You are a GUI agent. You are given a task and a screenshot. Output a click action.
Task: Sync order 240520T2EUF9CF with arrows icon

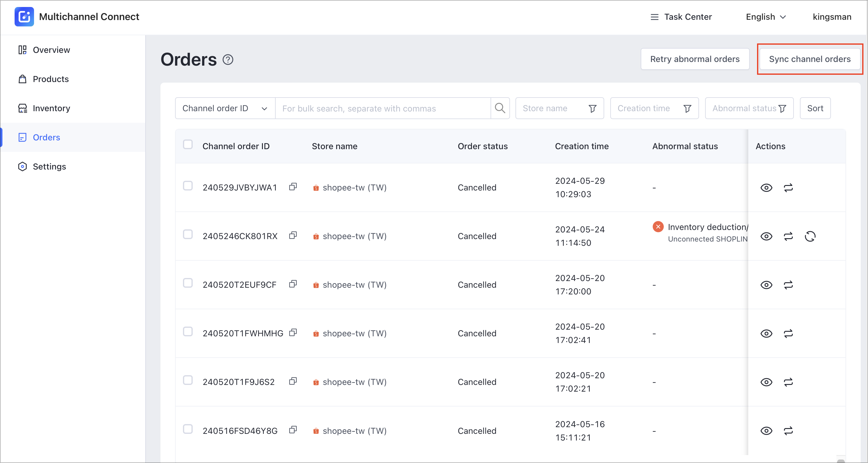[788, 285]
